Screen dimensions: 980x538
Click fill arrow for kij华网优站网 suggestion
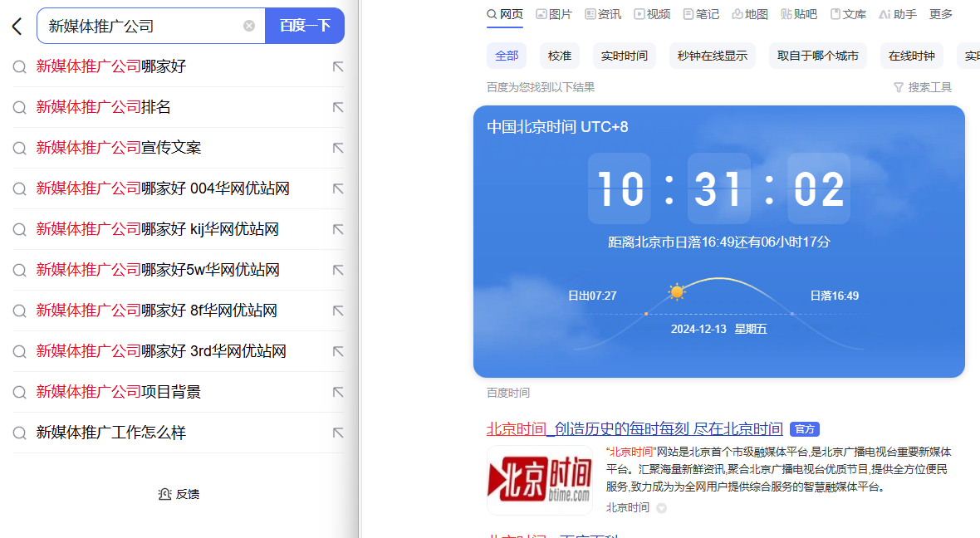coord(338,228)
